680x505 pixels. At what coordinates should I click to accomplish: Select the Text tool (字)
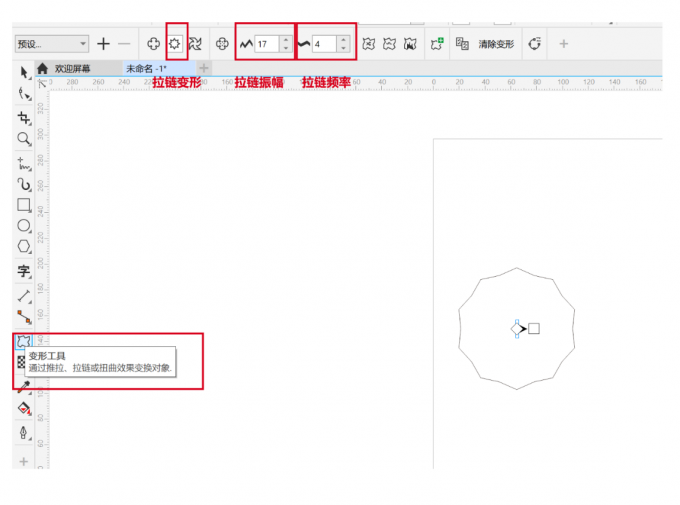coord(24,271)
